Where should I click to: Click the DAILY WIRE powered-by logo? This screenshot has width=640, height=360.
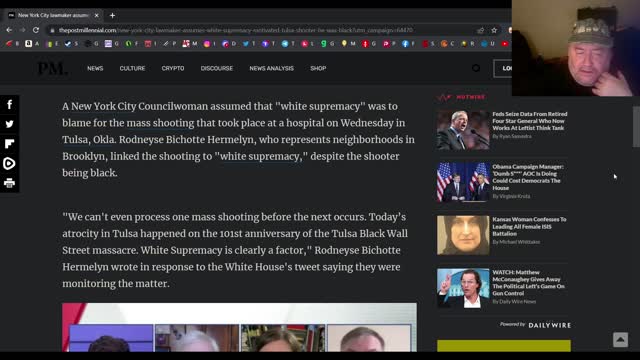point(549,325)
